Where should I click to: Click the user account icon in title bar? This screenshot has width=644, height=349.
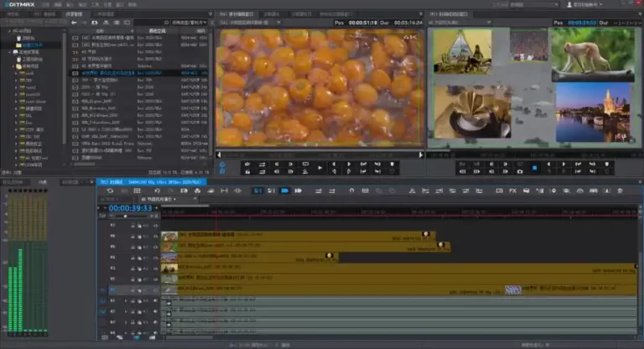pos(571,4)
